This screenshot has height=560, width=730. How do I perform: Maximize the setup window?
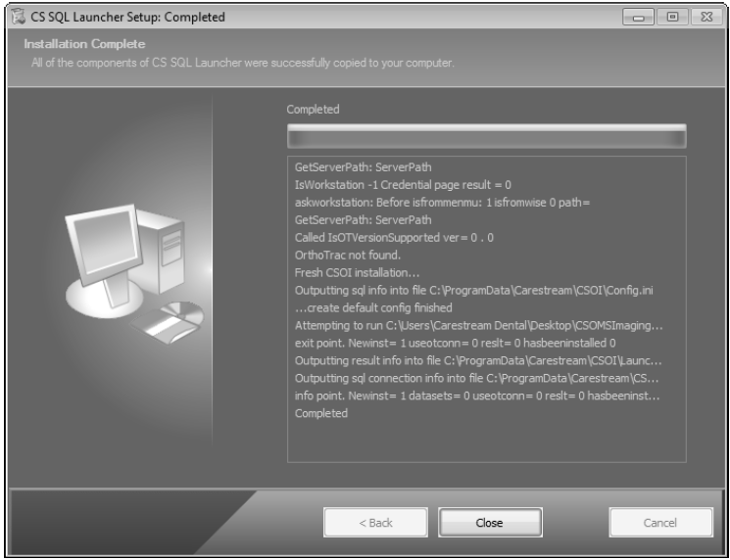(672, 18)
